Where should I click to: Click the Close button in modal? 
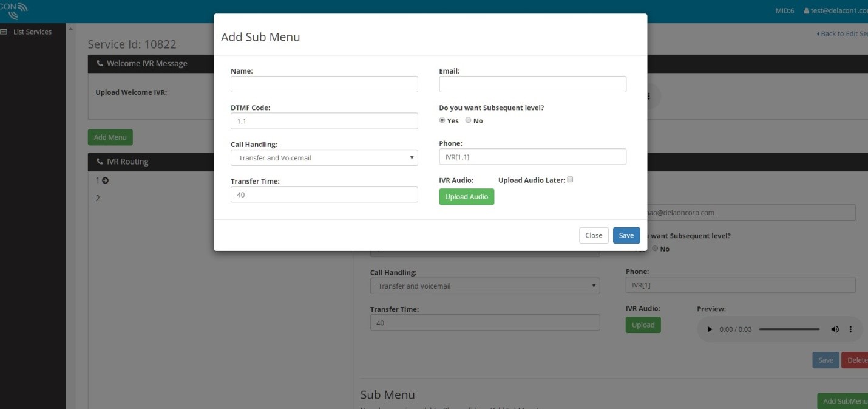tap(594, 235)
